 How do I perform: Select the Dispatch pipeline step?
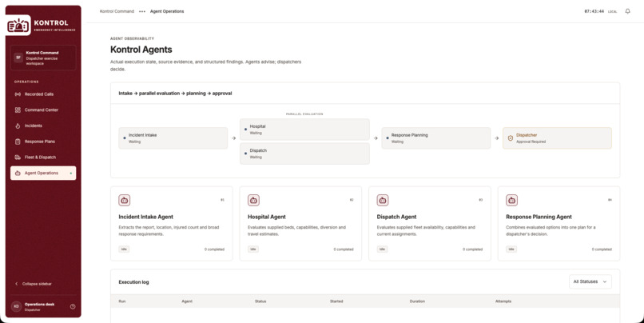304,154
